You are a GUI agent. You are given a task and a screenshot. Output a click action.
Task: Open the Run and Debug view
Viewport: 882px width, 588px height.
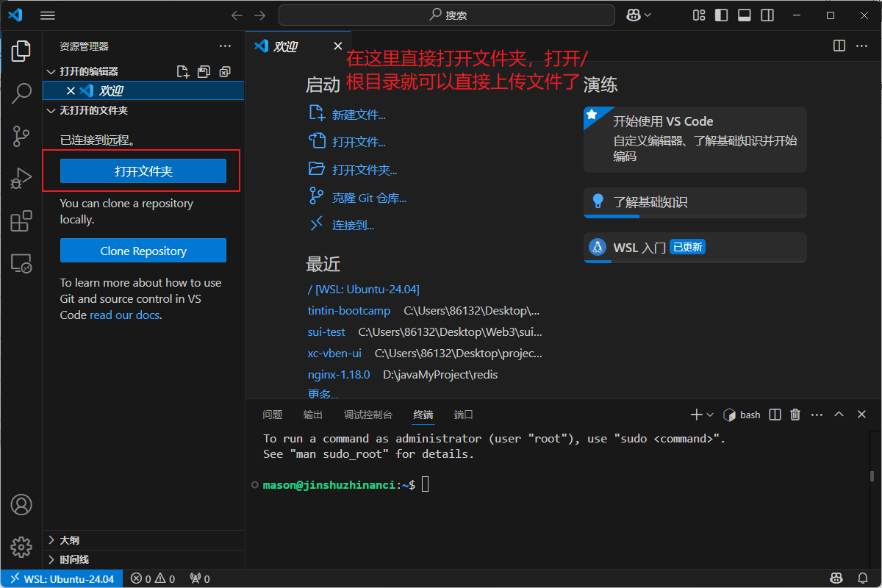point(21,179)
